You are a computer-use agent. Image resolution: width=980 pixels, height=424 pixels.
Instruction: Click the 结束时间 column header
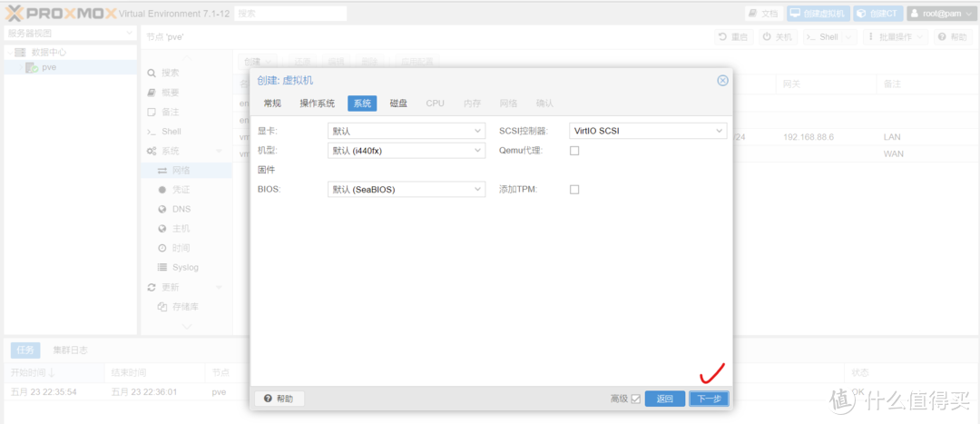tap(154, 373)
